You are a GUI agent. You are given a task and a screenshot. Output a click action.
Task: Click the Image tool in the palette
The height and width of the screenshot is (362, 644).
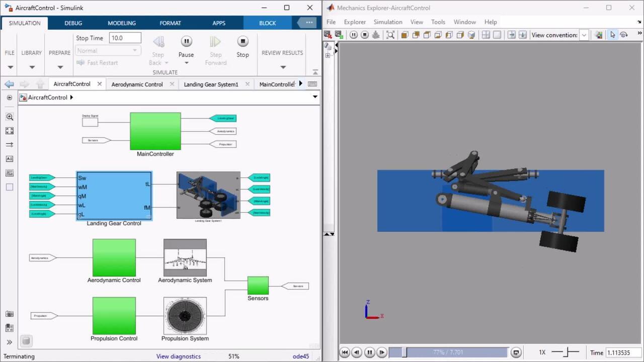click(x=10, y=173)
